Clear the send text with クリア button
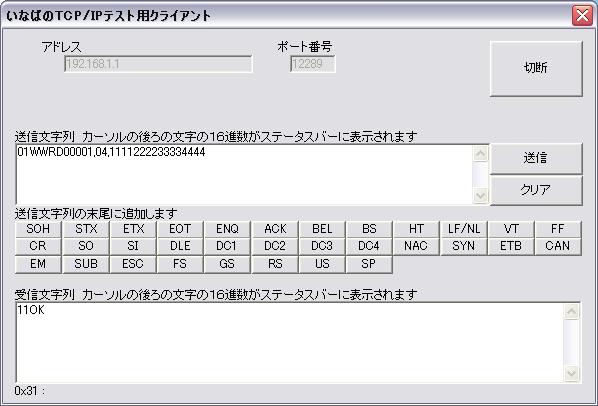This screenshot has height=406, width=598. [x=536, y=190]
